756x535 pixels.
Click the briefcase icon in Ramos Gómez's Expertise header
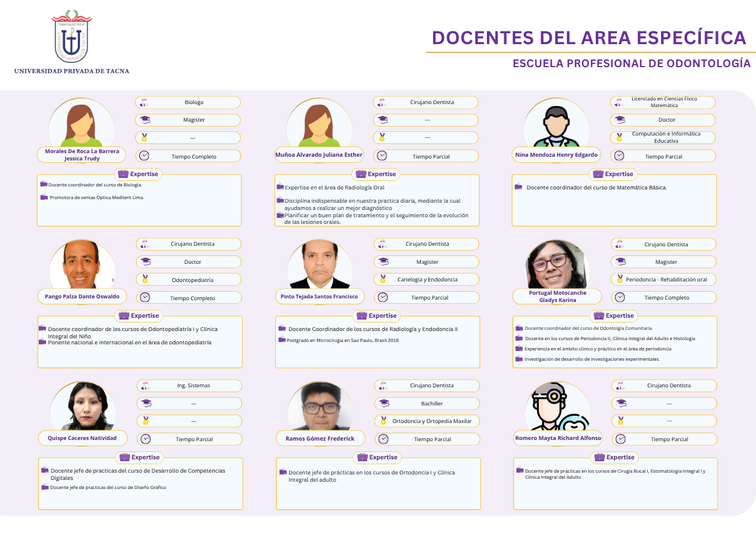[362, 457]
